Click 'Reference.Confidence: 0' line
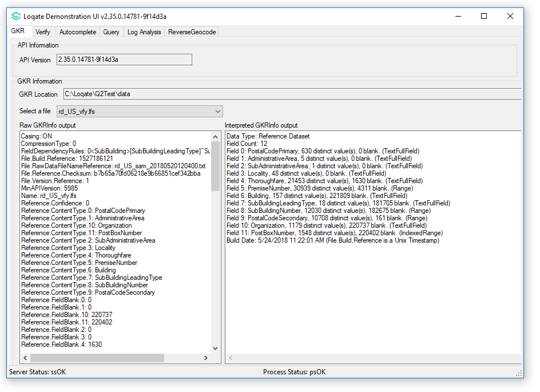This screenshot has height=392, width=540. 55,203
